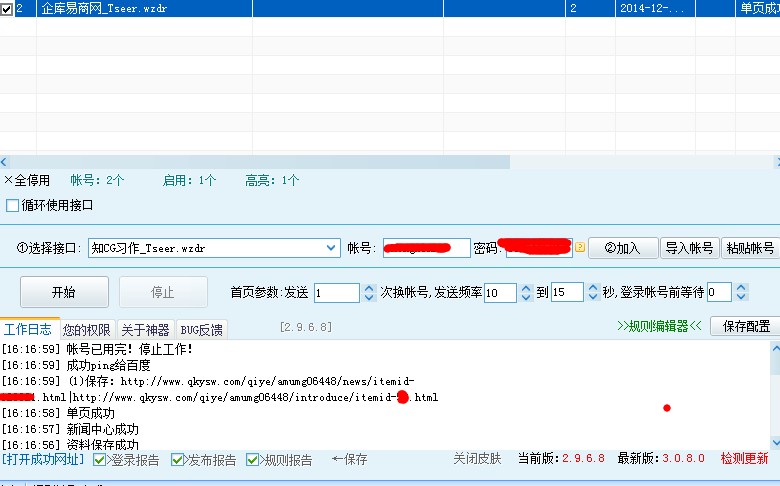Click the 检测更新 link
780x486 pixels.
click(x=745, y=459)
